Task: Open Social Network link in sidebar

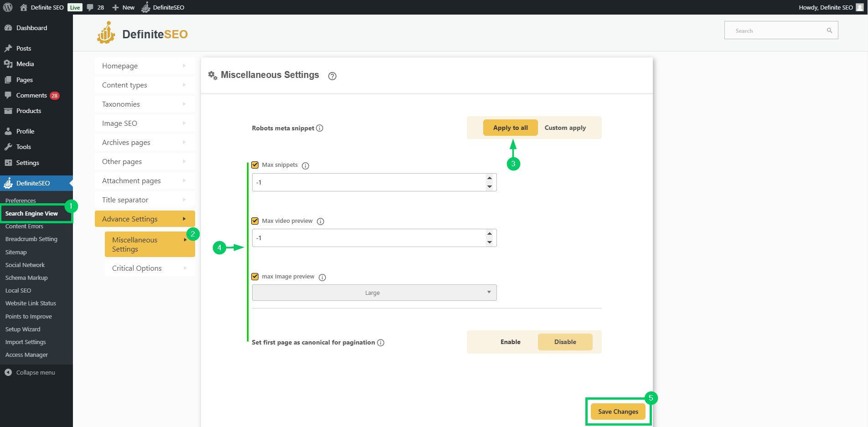Action: [25, 265]
